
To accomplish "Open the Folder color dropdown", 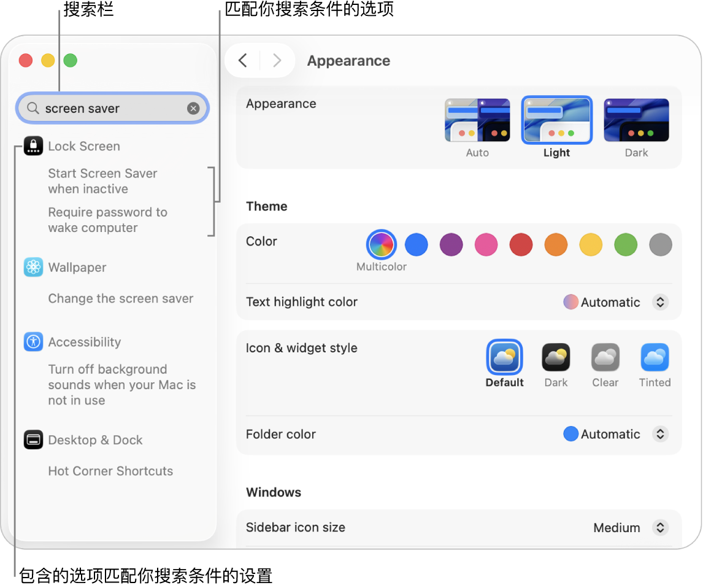I will coord(660,434).
